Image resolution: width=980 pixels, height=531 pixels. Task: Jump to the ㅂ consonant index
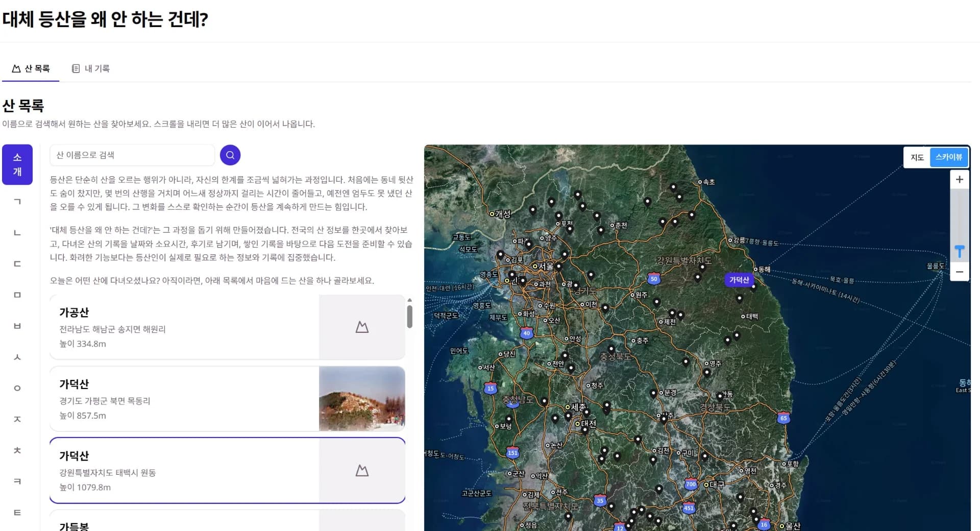click(17, 326)
